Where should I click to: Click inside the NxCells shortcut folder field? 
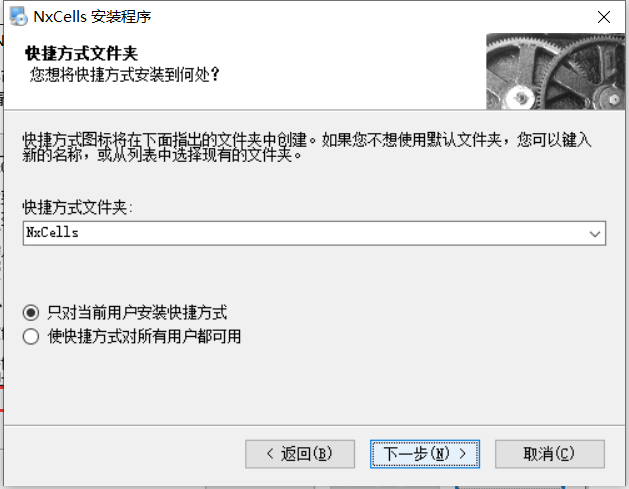coord(305,233)
